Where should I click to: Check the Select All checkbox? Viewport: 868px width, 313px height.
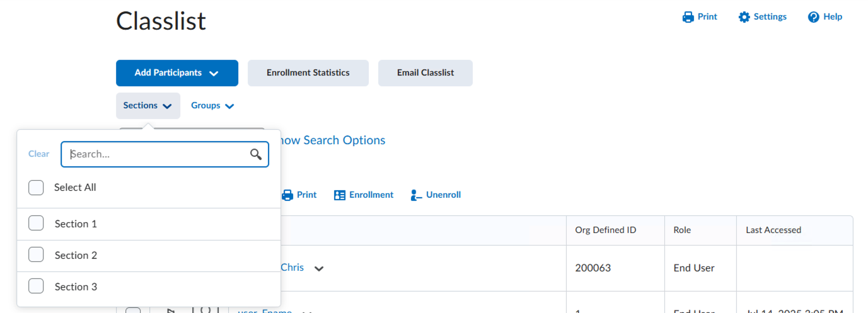point(36,188)
